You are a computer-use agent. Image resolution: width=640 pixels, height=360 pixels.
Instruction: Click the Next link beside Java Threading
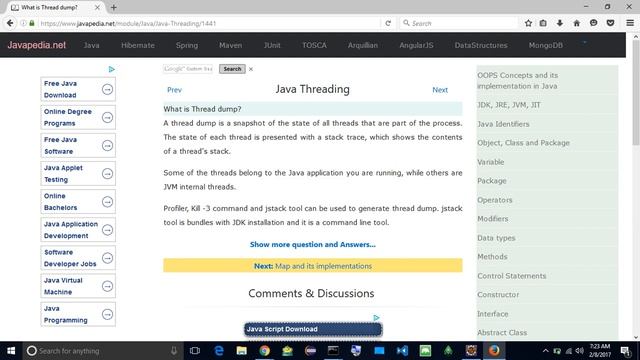[440, 90]
